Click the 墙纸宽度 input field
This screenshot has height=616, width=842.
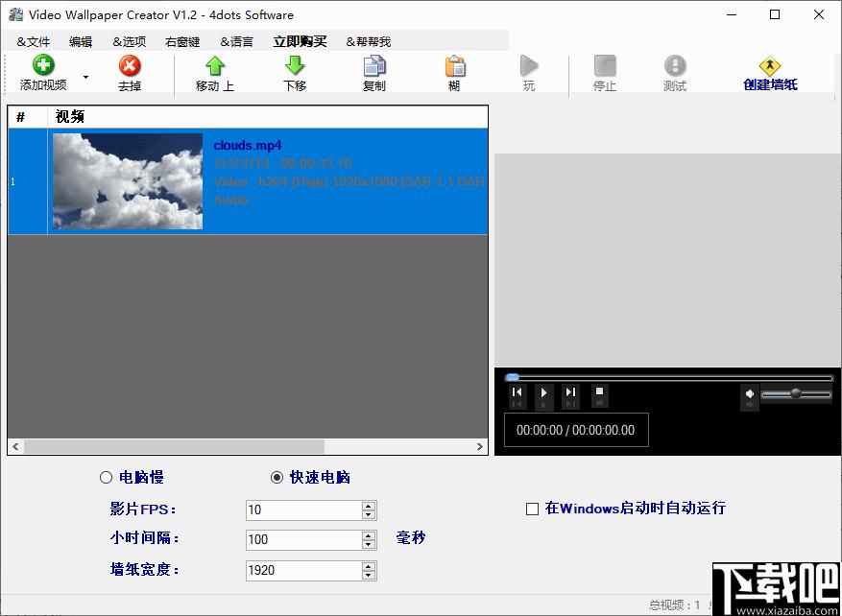pyautogui.click(x=304, y=570)
